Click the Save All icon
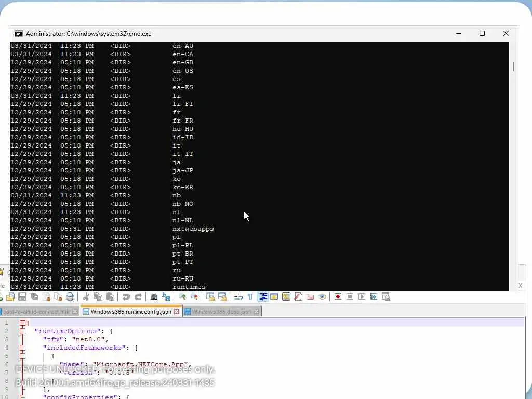Viewport: 532px width, 399px height. (x=34, y=297)
